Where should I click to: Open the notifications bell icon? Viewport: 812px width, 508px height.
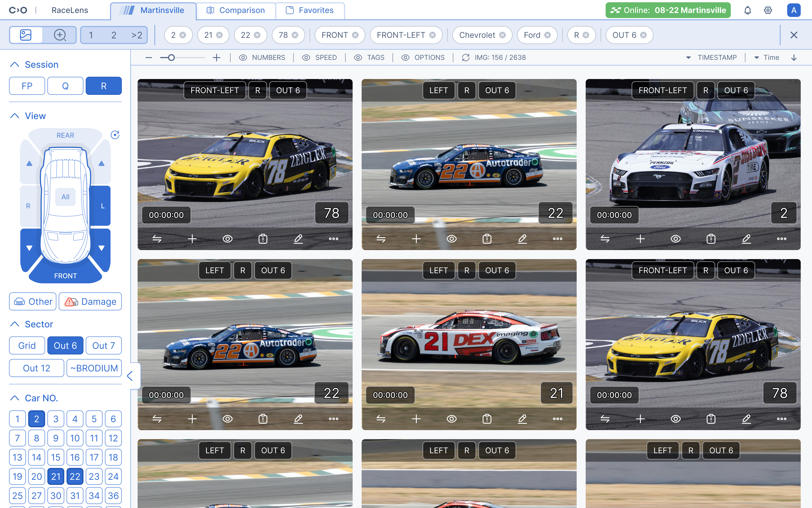[x=748, y=10]
